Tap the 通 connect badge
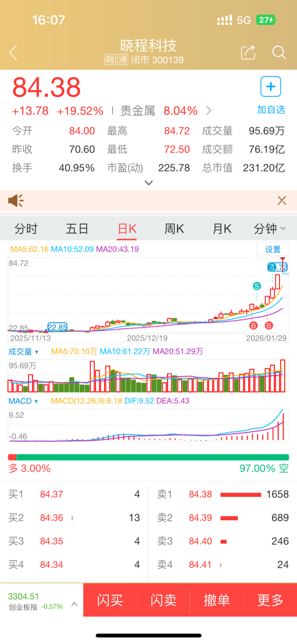This screenshot has height=644, width=297. (123, 60)
